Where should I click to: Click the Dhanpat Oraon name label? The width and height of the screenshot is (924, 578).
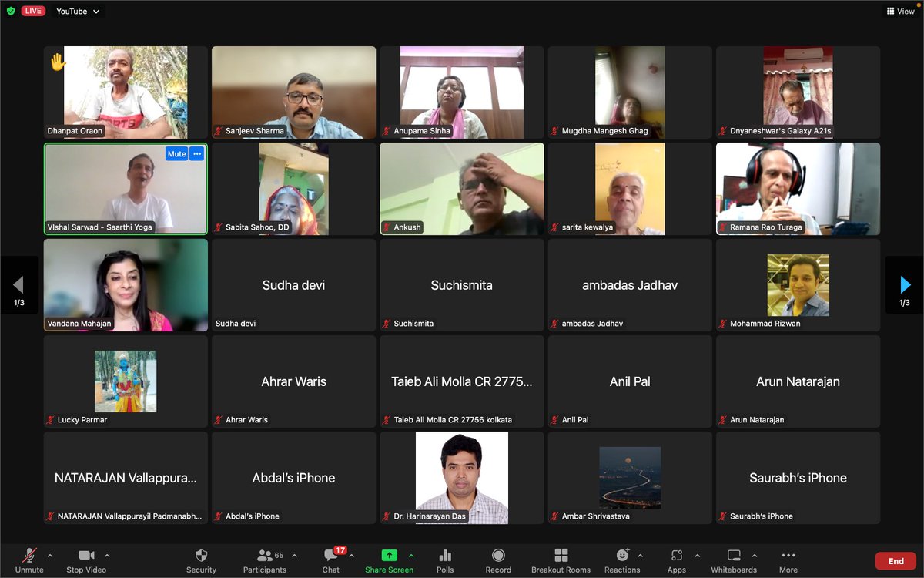click(75, 131)
